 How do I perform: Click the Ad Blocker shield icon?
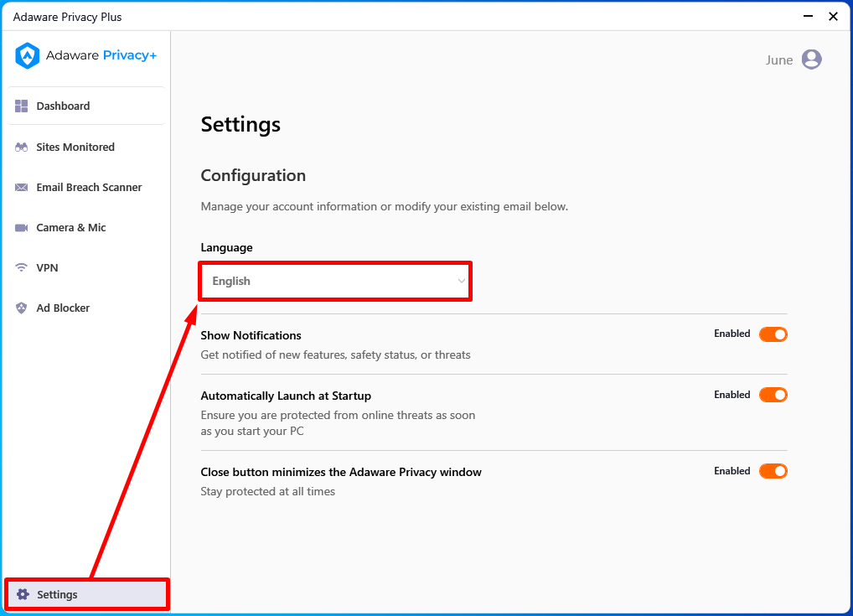[x=21, y=308]
